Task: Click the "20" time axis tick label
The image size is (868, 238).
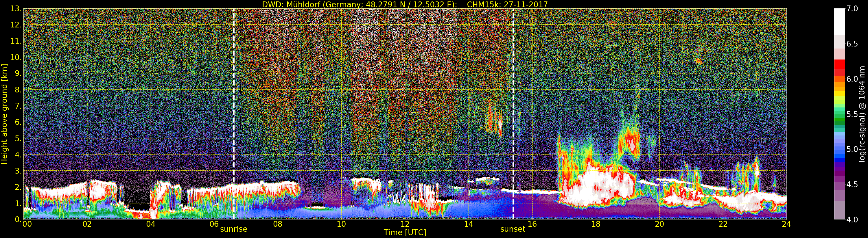Action: point(659,224)
